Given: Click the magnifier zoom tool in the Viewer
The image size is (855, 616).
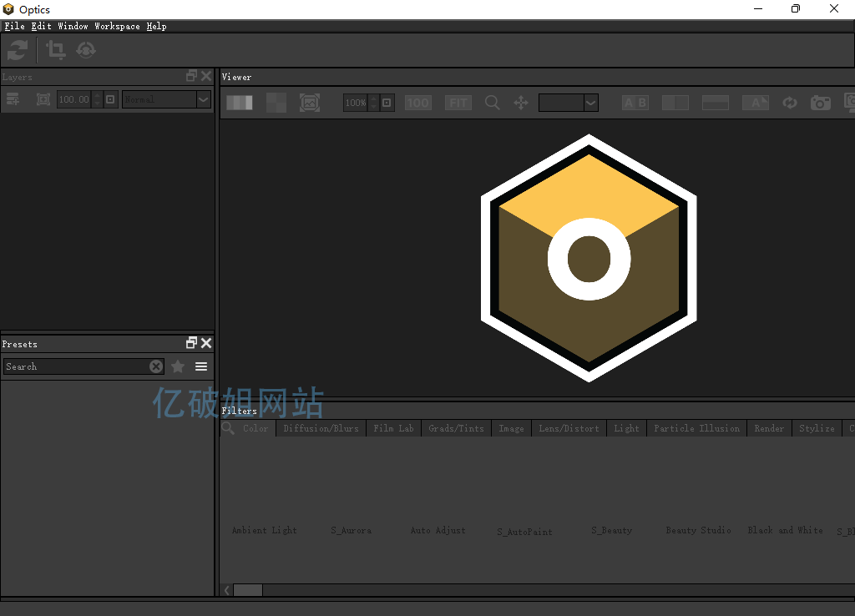Looking at the screenshot, I should coord(493,103).
